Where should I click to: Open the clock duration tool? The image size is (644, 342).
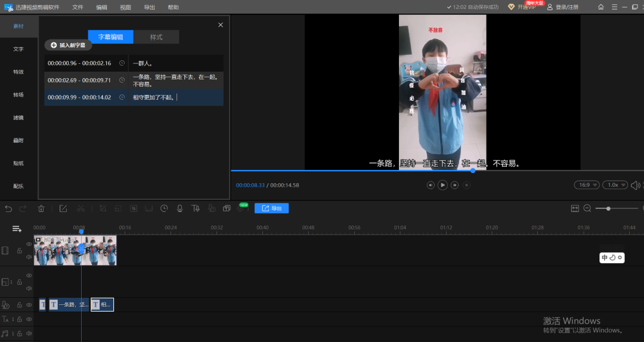pyautogui.click(x=164, y=208)
